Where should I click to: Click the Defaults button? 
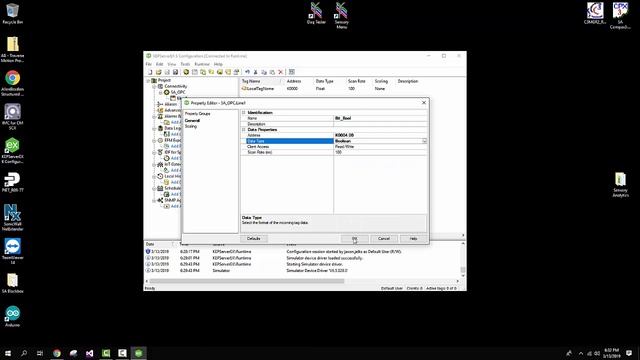[x=253, y=238]
